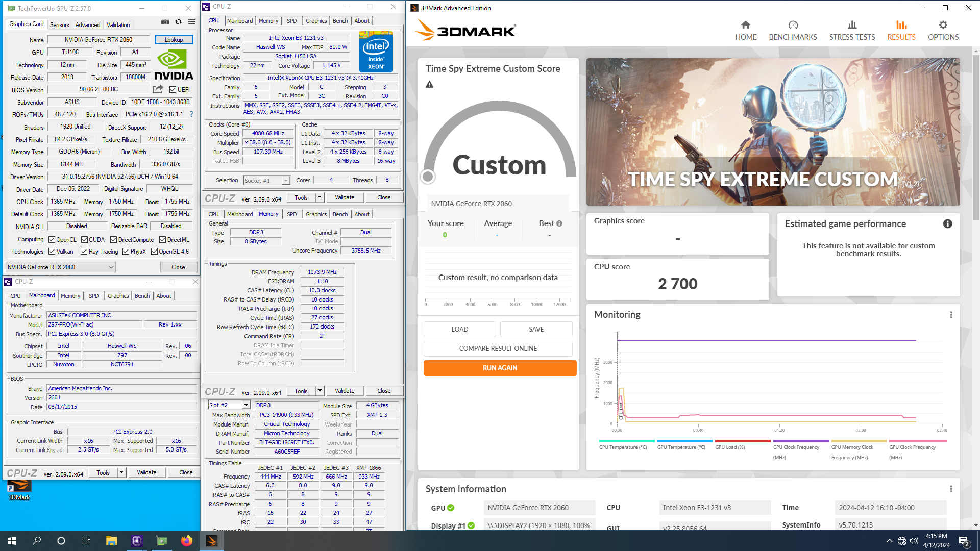
Task: Open the GPU-Z hamburger menu
Action: point(191,22)
